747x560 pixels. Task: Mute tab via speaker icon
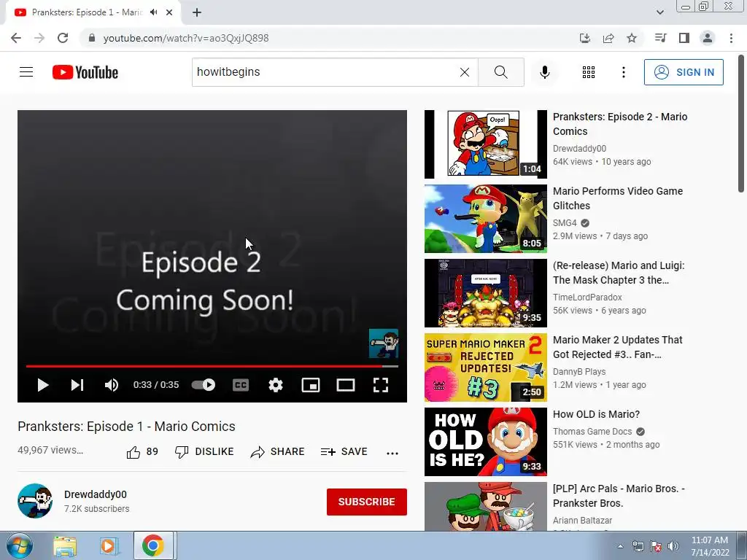click(x=153, y=12)
